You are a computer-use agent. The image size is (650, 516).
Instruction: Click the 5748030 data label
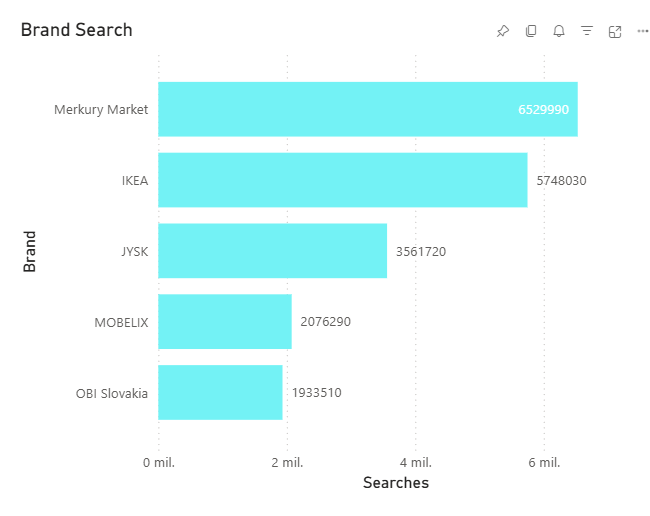(x=561, y=181)
